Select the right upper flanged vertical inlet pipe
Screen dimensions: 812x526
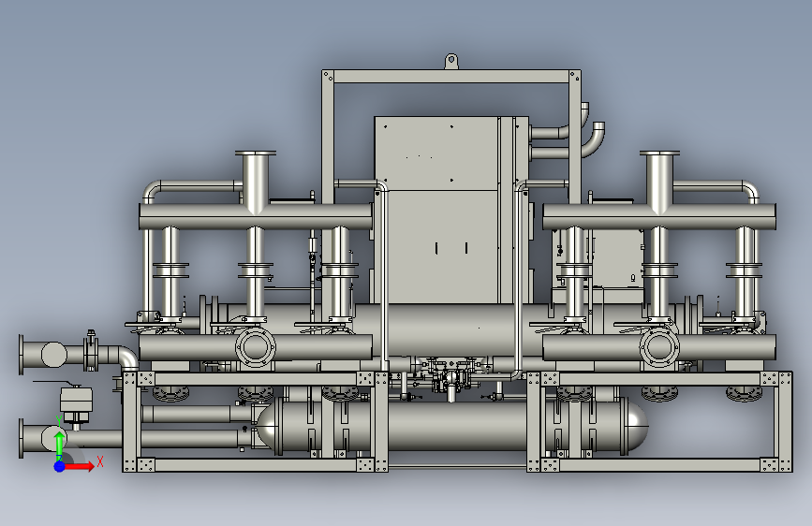click(659, 182)
